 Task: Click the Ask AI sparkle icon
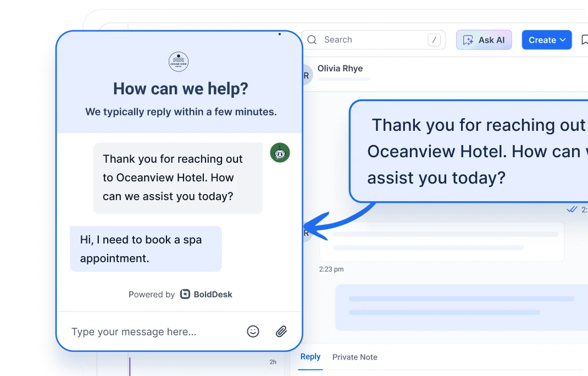click(x=468, y=40)
